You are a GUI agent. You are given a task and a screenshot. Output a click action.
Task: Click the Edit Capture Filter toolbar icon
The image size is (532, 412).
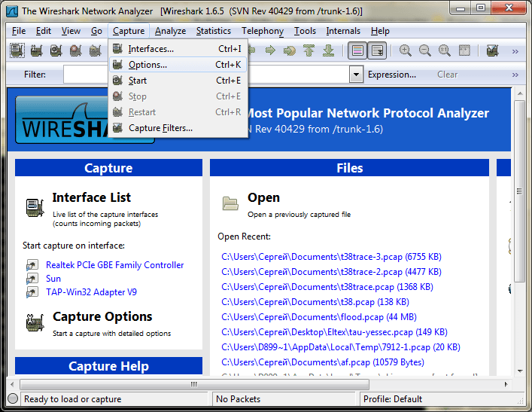pos(492,51)
